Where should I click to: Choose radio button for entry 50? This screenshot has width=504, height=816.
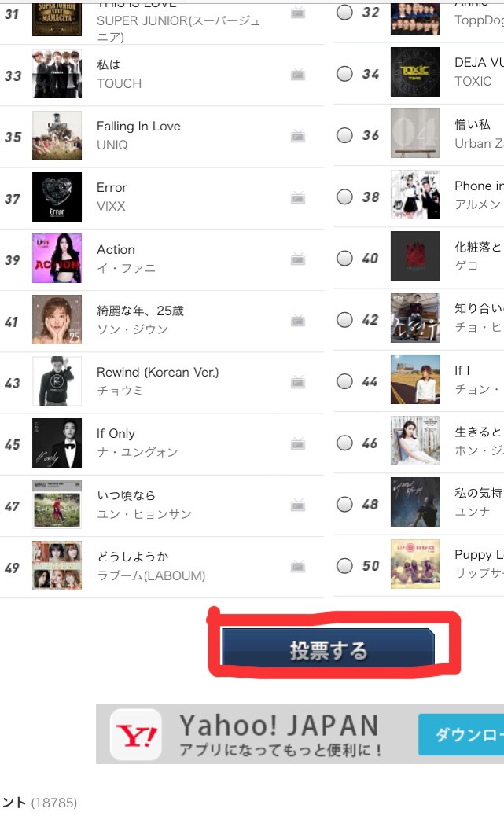(344, 565)
